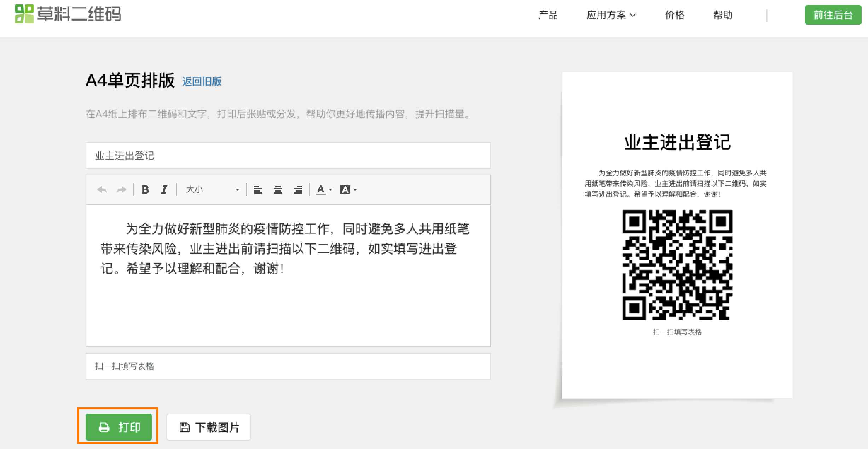Click the A4单页排版 page heading
This screenshot has height=449, width=868.
point(130,81)
